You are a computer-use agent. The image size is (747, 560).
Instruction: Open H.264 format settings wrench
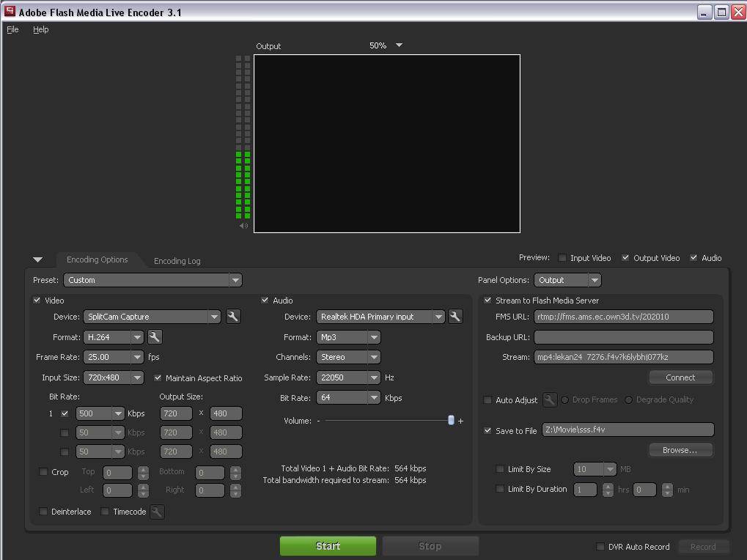(x=155, y=337)
